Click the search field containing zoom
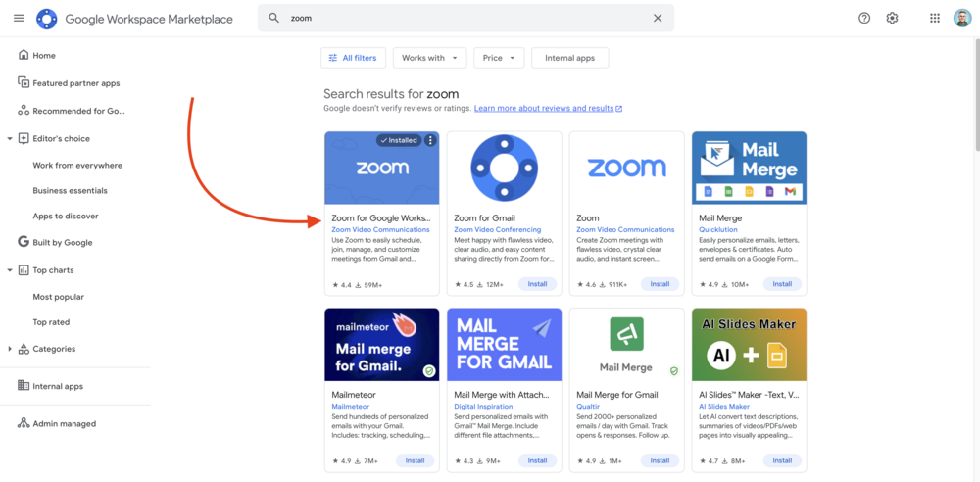This screenshot has width=980, height=482. (x=465, y=19)
